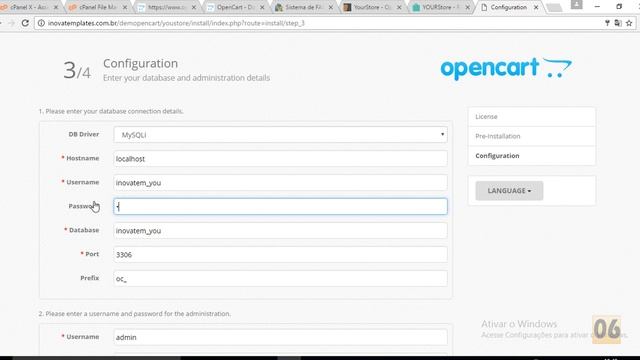Screen dimensions: 640x360
Task: Click the 'Configuration' page heading
Action: [140, 63]
